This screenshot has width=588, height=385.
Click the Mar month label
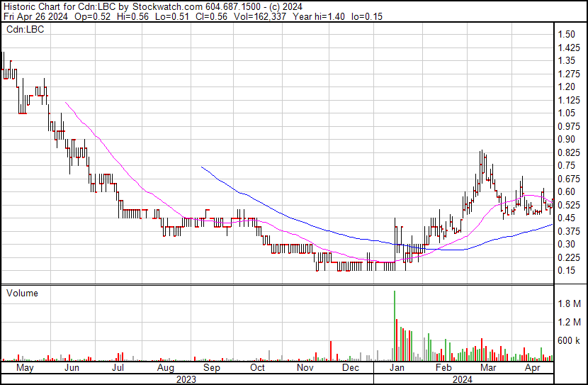[x=488, y=368]
